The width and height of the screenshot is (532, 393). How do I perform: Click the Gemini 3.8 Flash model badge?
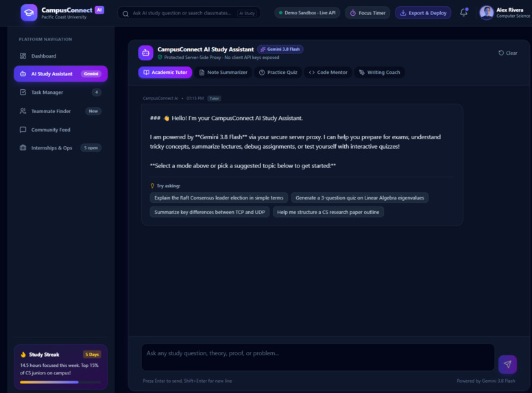point(280,49)
